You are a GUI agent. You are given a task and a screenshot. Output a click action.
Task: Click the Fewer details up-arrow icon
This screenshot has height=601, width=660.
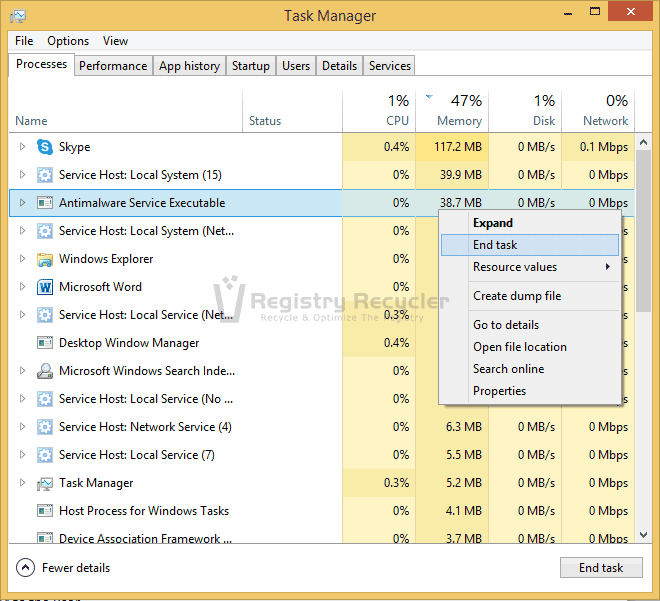click(x=25, y=568)
